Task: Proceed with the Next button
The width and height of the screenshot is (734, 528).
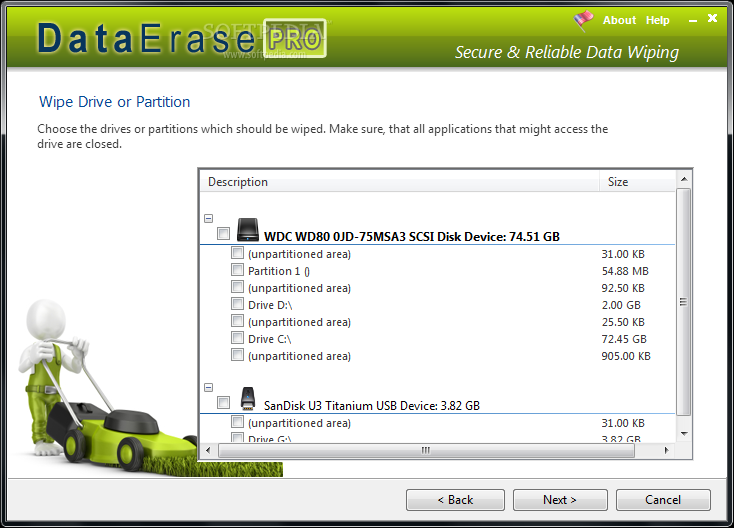Action: pyautogui.click(x=560, y=500)
